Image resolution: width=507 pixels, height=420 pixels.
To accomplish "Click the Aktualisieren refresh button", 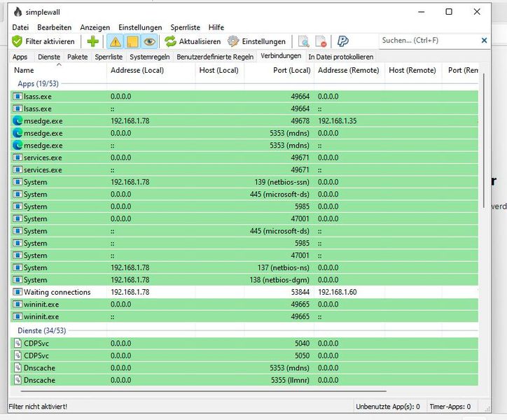I will pos(193,41).
